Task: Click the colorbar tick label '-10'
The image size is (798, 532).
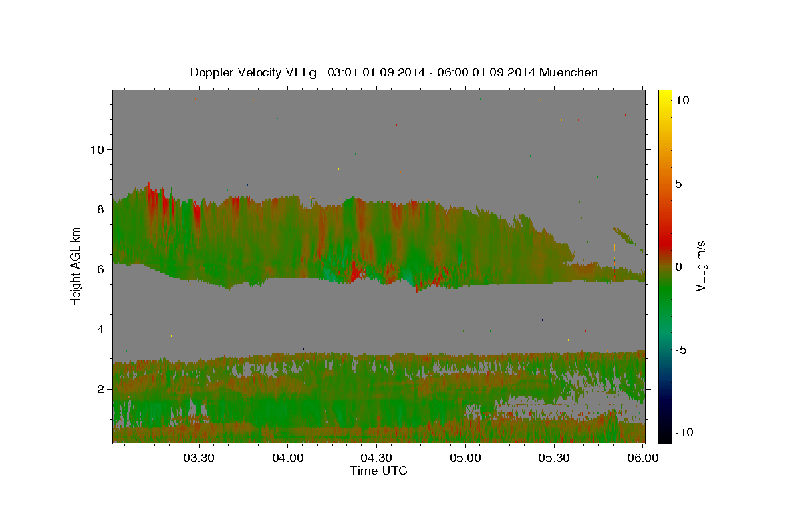Action: (684, 432)
